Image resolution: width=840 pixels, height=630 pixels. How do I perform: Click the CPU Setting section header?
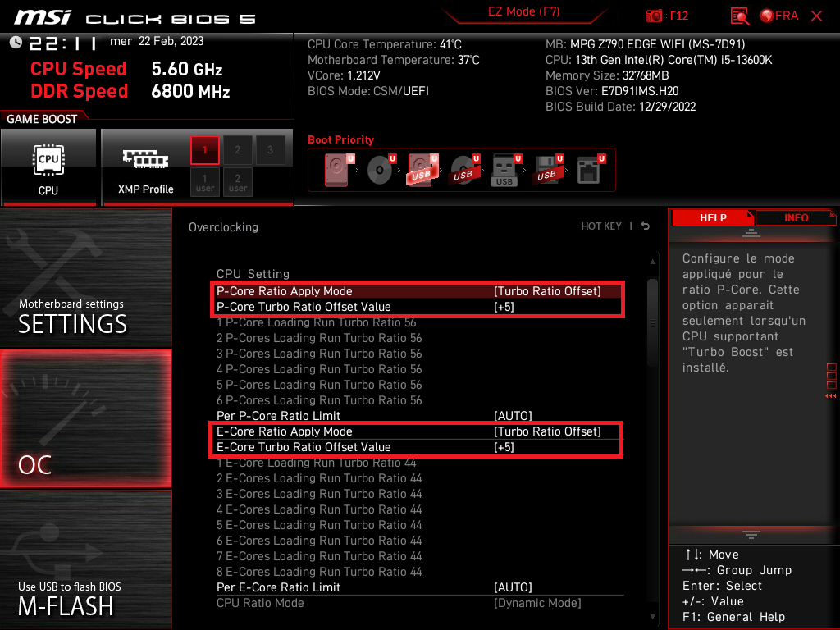point(253,274)
